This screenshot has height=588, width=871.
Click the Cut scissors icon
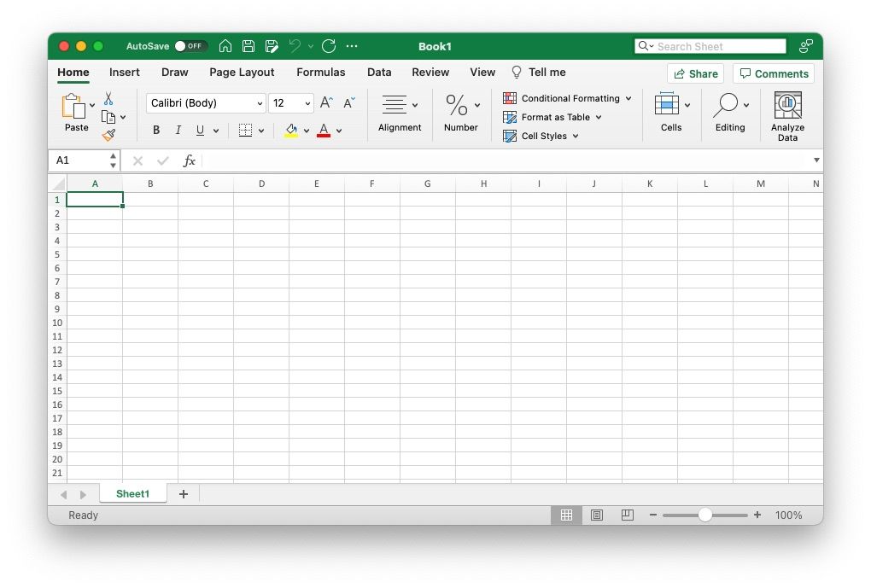(x=108, y=99)
